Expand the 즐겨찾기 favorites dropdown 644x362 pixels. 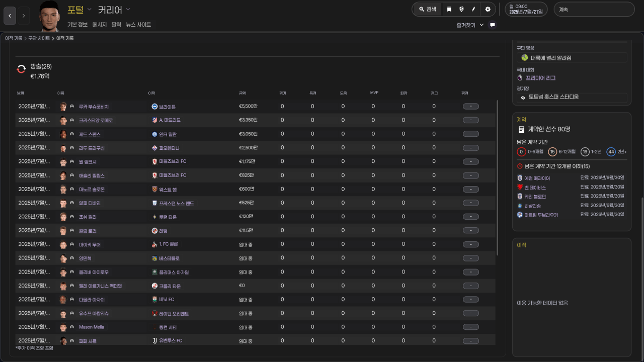click(481, 25)
